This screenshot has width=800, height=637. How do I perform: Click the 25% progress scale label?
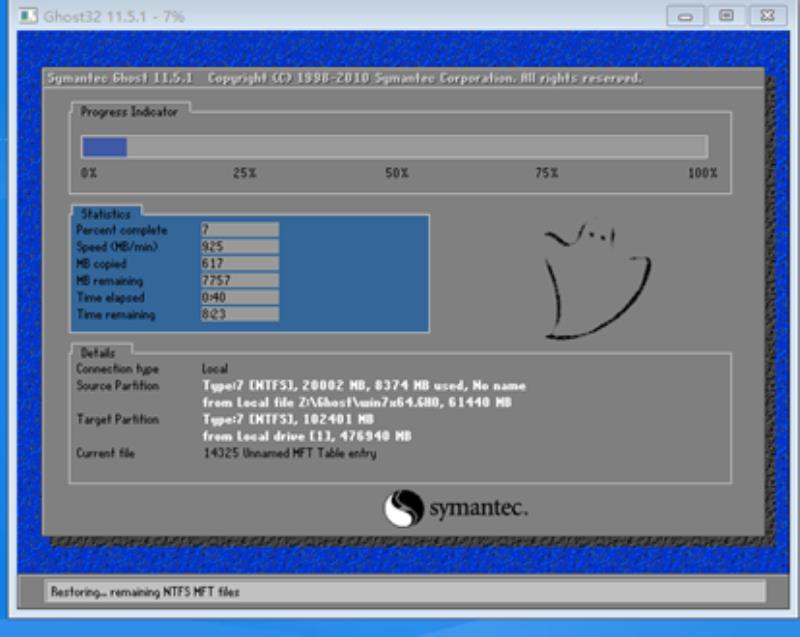click(x=244, y=173)
